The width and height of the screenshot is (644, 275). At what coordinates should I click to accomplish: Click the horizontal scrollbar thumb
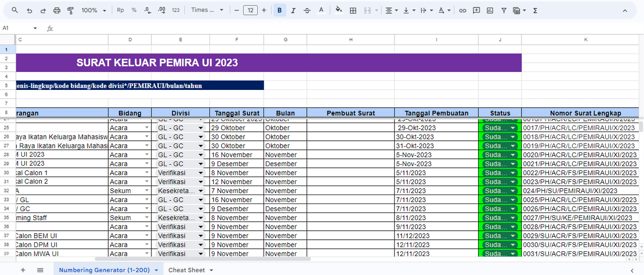tap(203, 259)
